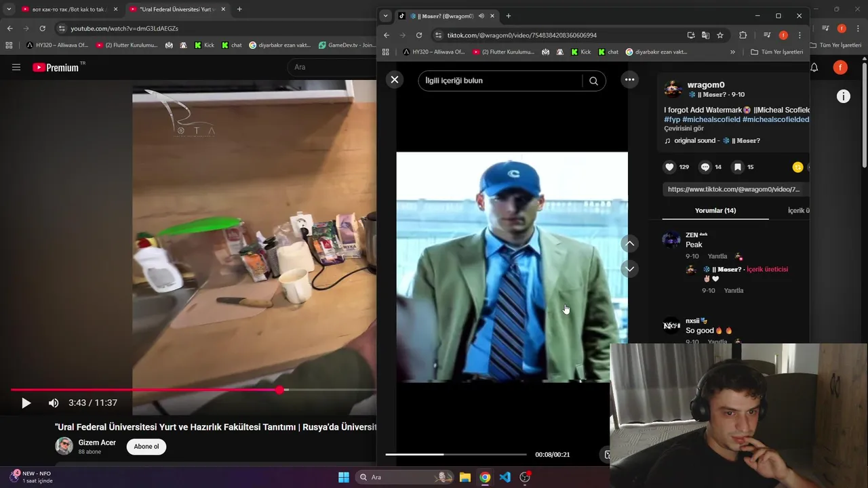Switch to the 'вот как-то так' YouTube tab

click(69, 9)
